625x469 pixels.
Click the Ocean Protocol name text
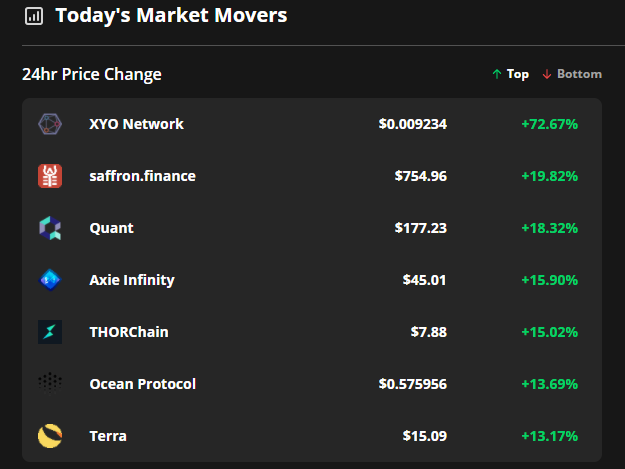pyautogui.click(x=142, y=384)
